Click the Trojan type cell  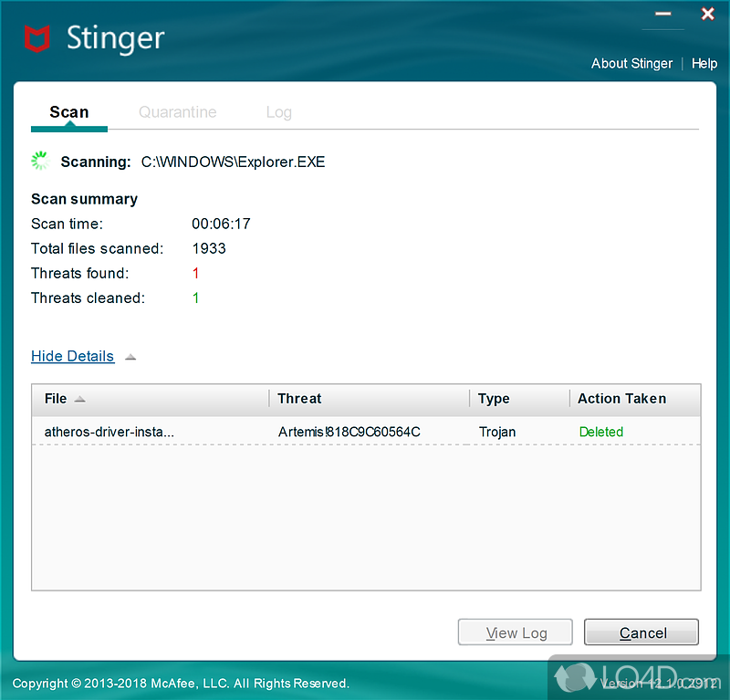coord(497,433)
